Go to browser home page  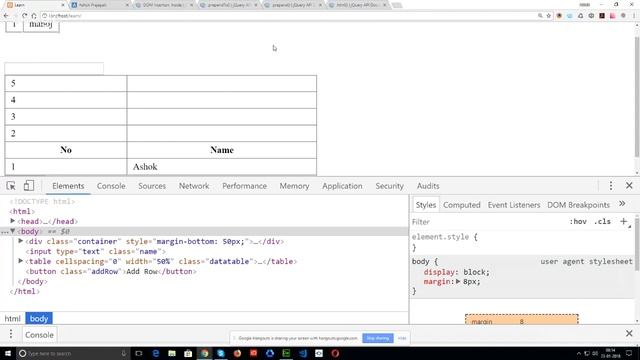(34, 16)
